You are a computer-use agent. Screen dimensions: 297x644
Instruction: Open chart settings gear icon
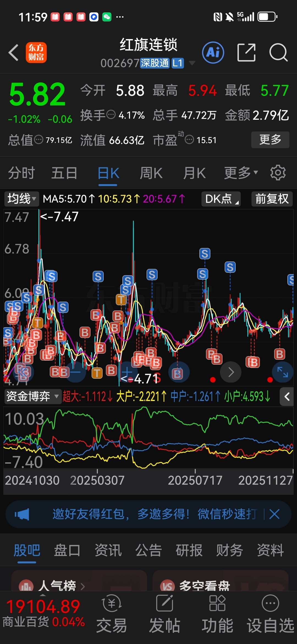[x=278, y=173]
